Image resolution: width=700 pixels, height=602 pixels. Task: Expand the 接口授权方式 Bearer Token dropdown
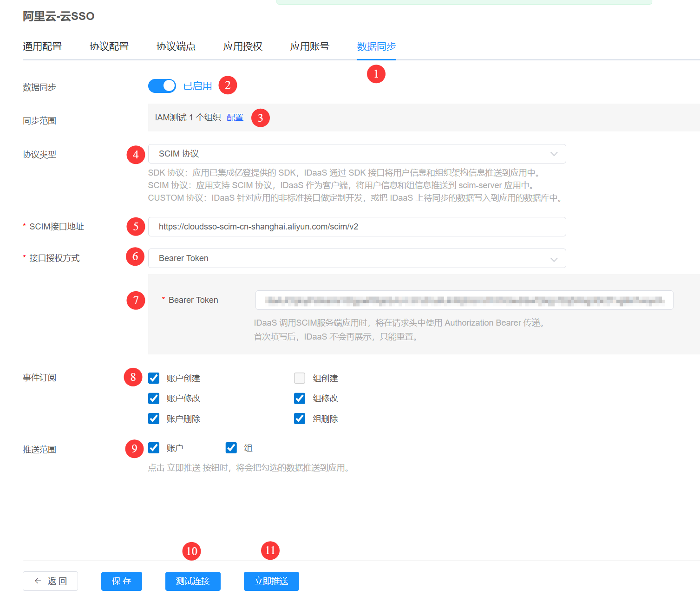[x=356, y=258]
